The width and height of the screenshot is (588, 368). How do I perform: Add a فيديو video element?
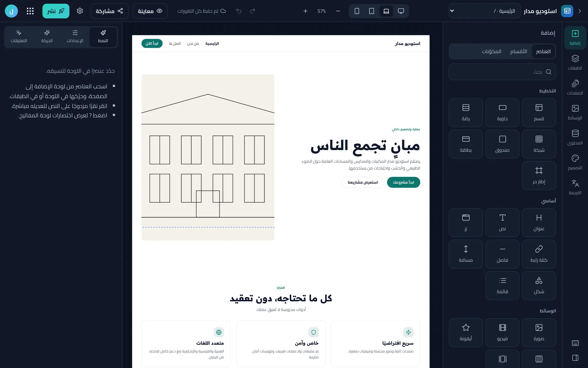pos(502,332)
